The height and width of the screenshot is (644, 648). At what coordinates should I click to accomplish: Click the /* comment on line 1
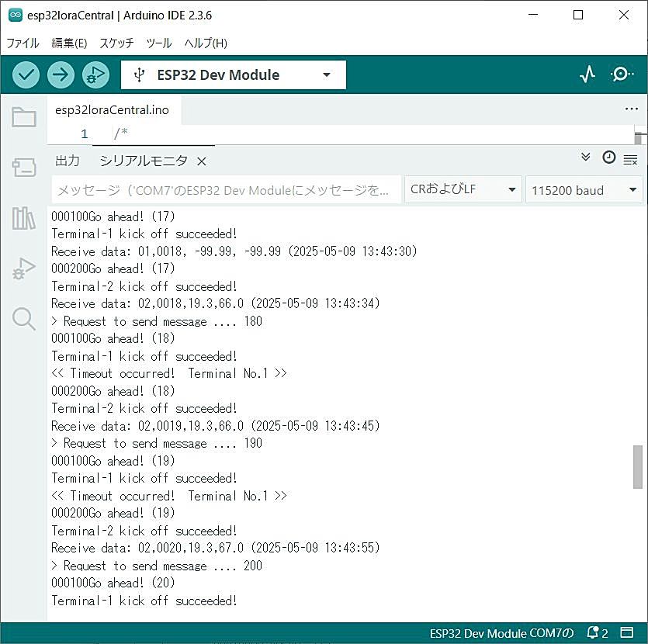click(120, 133)
